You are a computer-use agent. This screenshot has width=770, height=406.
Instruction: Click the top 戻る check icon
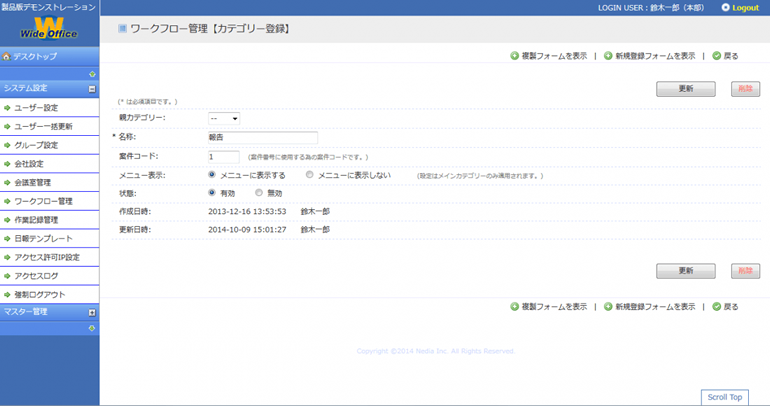tap(716, 56)
